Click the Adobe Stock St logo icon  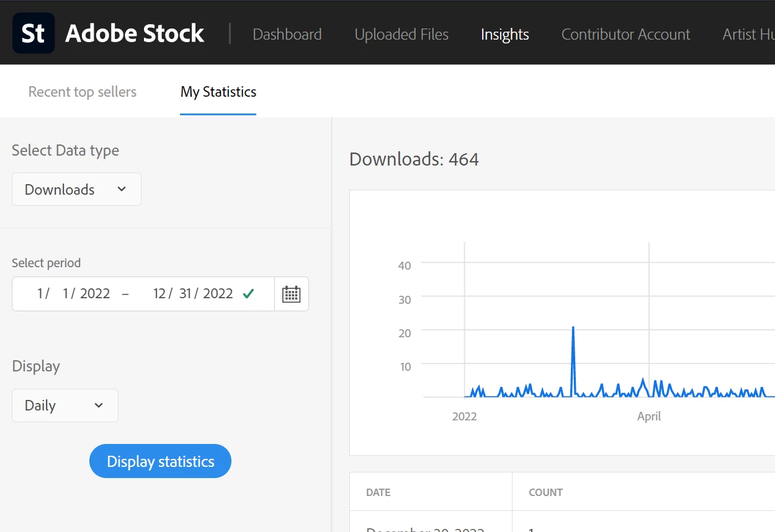click(x=34, y=33)
